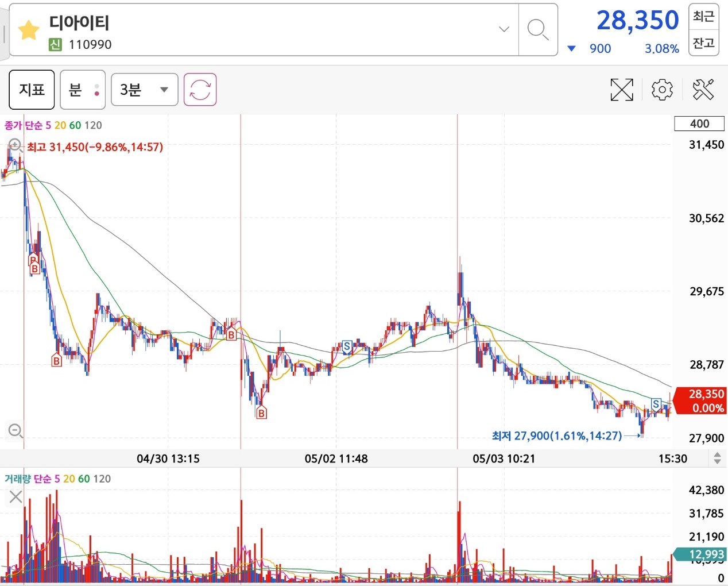Click the 최저 27,900 low label

point(556,436)
